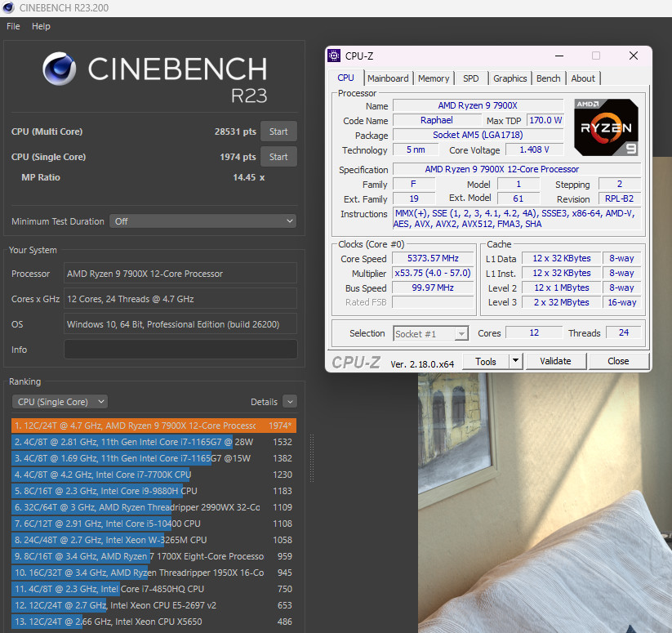The width and height of the screenshot is (672, 633).
Task: Open the Tools dropdown arrow in CPU-Z
Action: (515, 361)
